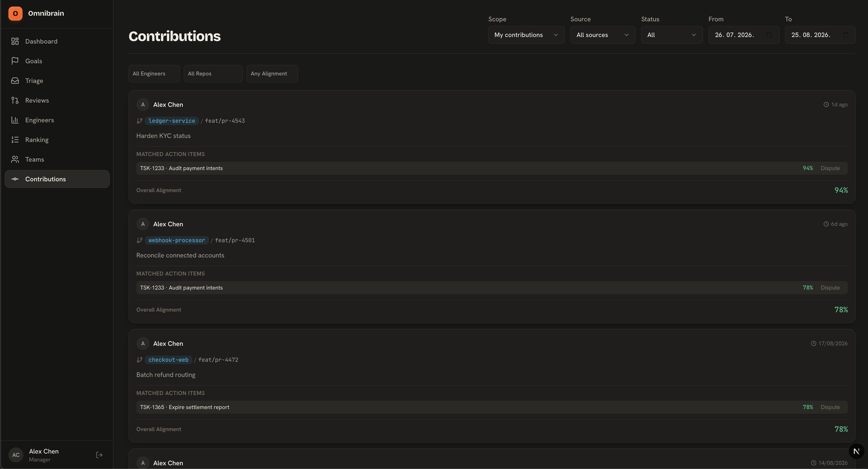
Task: Click the Omnibrain logo icon
Action: pyautogui.click(x=15, y=13)
